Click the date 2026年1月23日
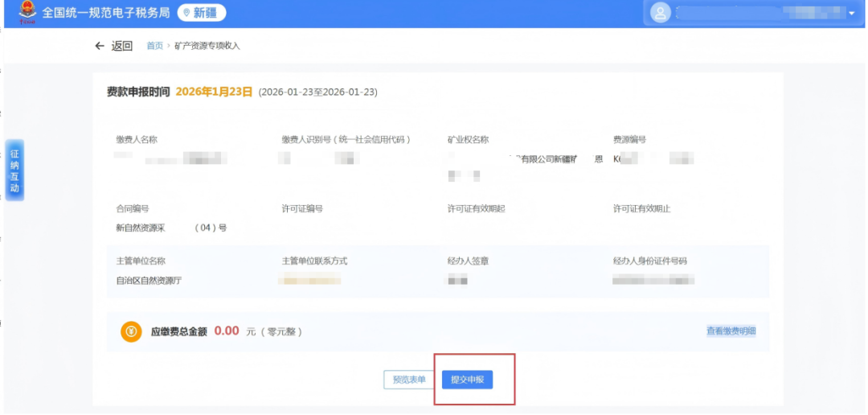868x415 pixels. point(214,92)
